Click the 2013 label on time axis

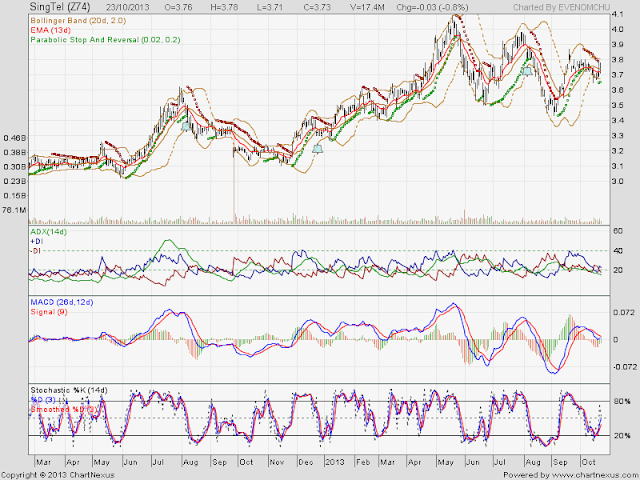(x=335, y=462)
